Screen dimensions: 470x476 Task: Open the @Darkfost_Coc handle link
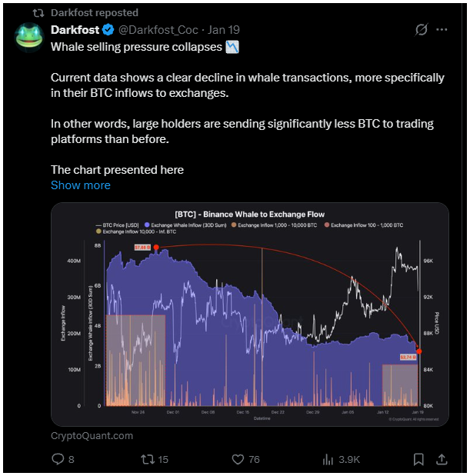point(158,30)
